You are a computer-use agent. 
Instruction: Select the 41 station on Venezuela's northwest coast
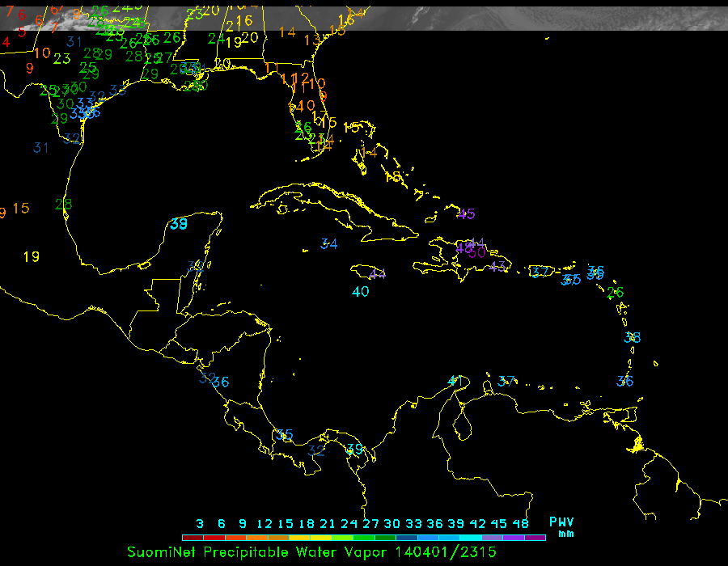[456, 380]
